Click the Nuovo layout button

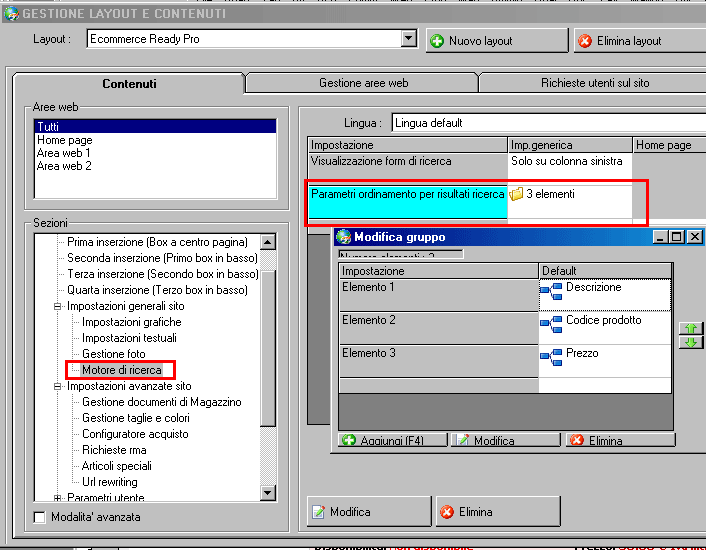coord(497,41)
